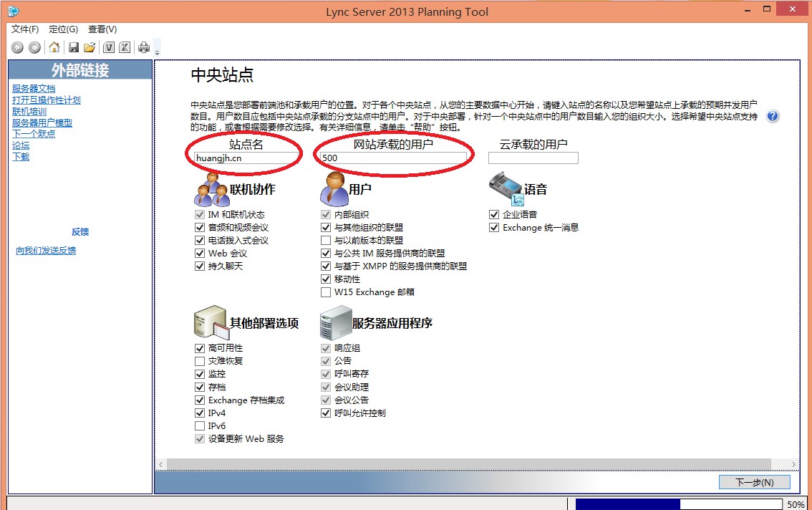Toggle Exchange 统一消息 checkbox

[494, 228]
